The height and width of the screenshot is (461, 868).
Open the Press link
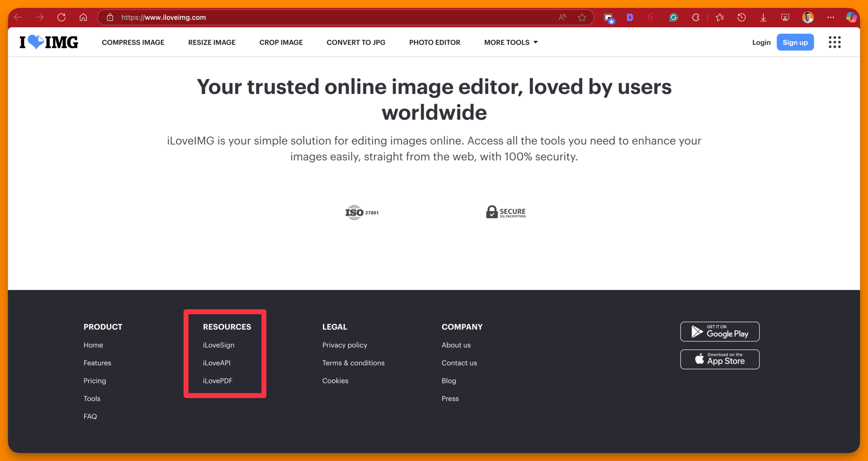pyautogui.click(x=450, y=399)
